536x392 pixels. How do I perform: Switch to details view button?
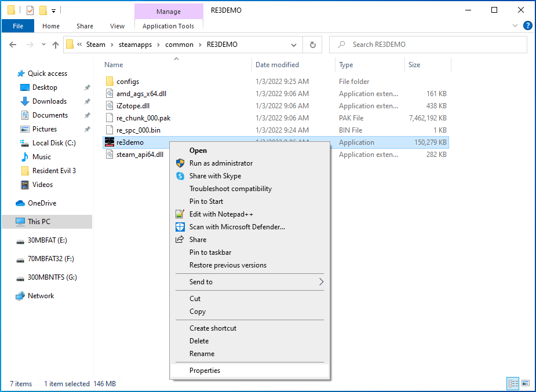[x=513, y=383]
